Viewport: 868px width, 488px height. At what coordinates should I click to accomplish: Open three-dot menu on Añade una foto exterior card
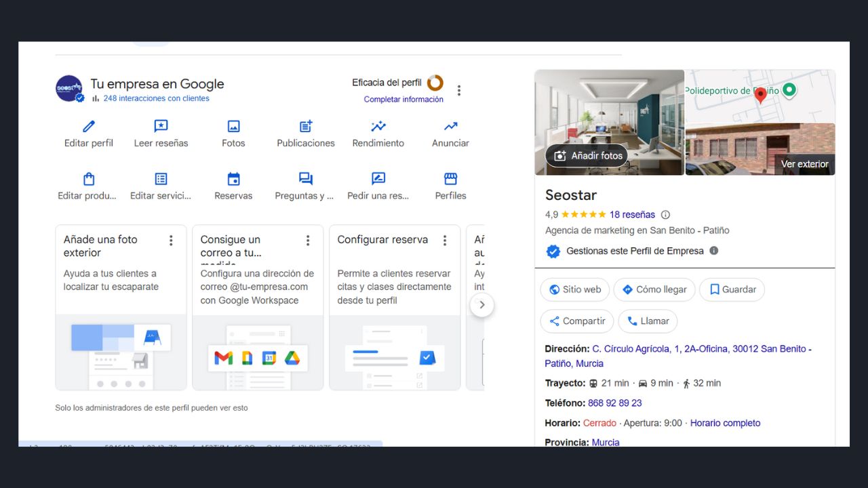(171, 241)
